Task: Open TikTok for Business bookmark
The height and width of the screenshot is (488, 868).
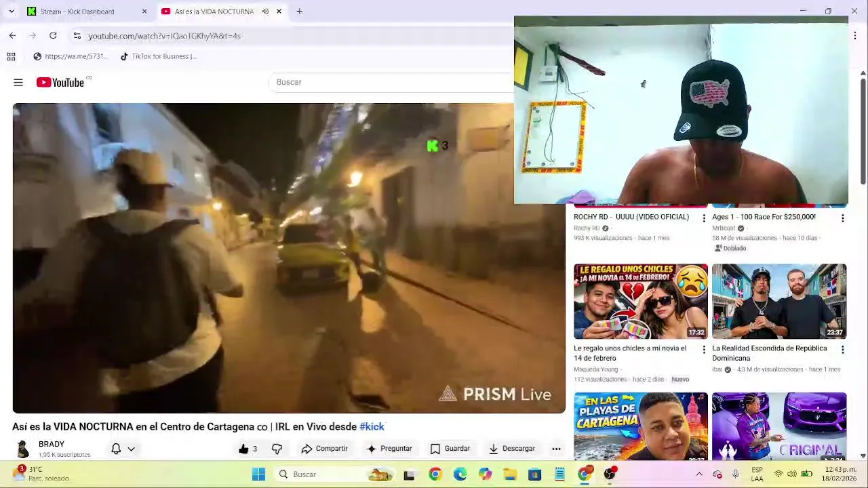Action: click(158, 56)
